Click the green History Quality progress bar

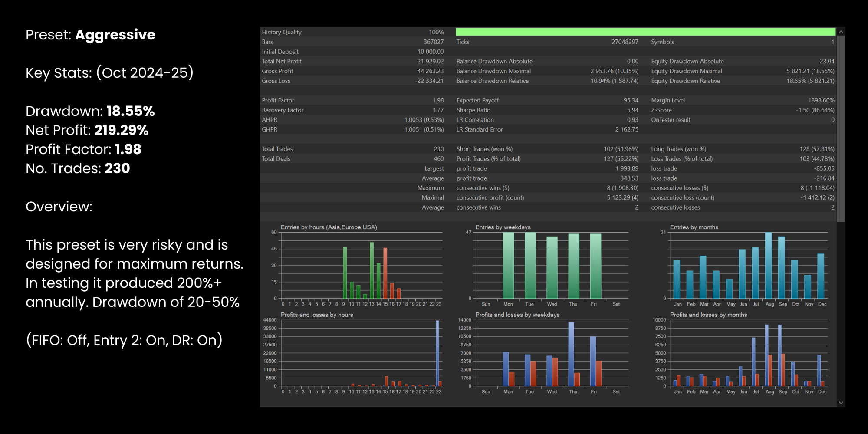pyautogui.click(x=645, y=32)
